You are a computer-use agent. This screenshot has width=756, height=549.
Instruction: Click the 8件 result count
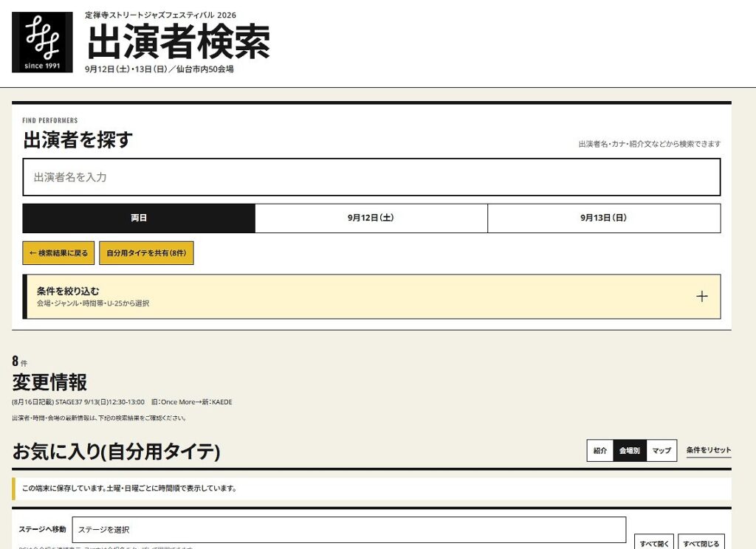coord(20,361)
